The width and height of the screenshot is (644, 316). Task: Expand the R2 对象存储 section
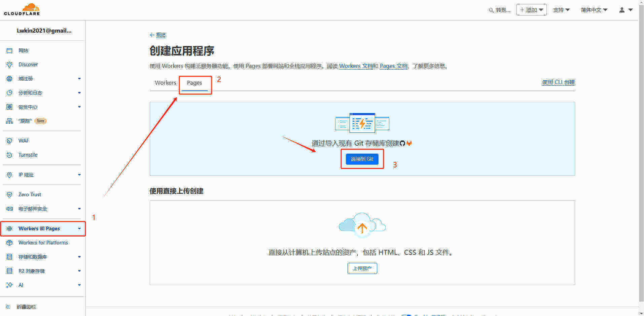(79, 271)
